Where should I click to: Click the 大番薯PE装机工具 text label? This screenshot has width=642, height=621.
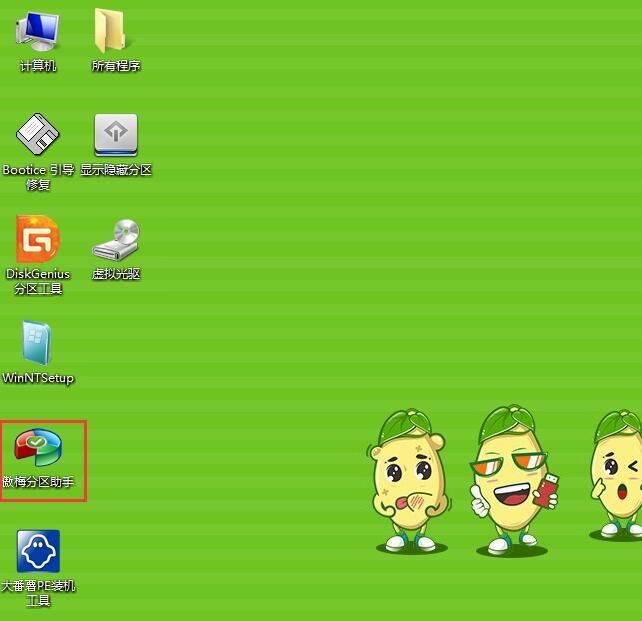click(x=38, y=593)
